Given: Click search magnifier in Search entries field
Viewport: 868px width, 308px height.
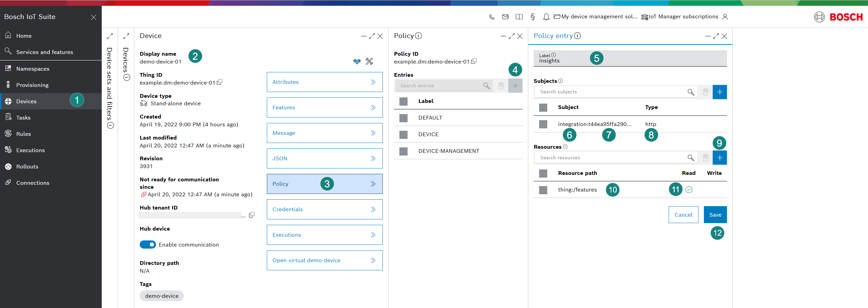Looking at the screenshot, I should 486,86.
